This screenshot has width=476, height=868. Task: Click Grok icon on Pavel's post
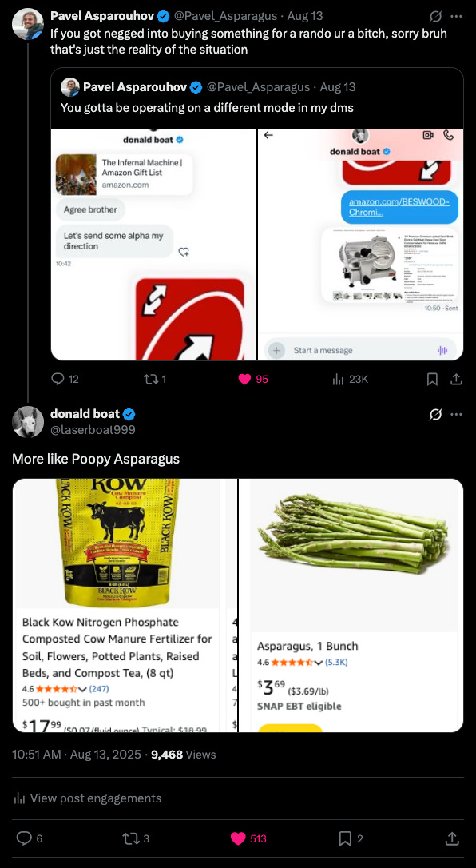coord(435,16)
